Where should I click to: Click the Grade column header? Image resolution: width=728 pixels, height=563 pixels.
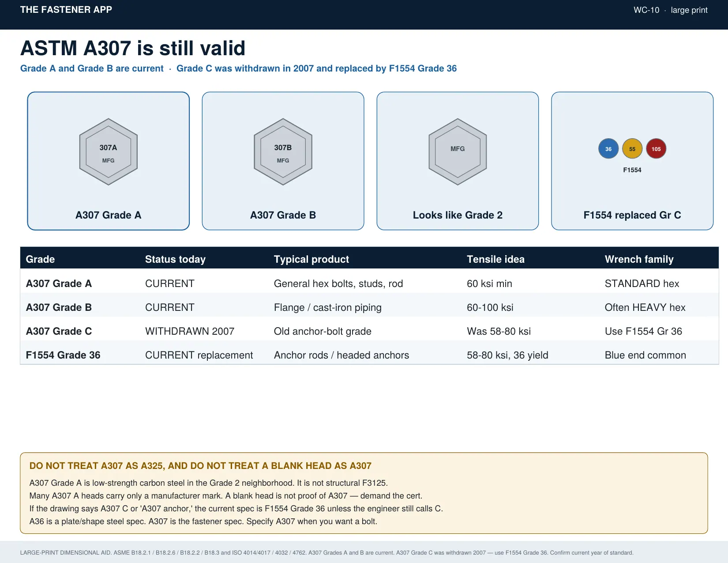coord(40,259)
